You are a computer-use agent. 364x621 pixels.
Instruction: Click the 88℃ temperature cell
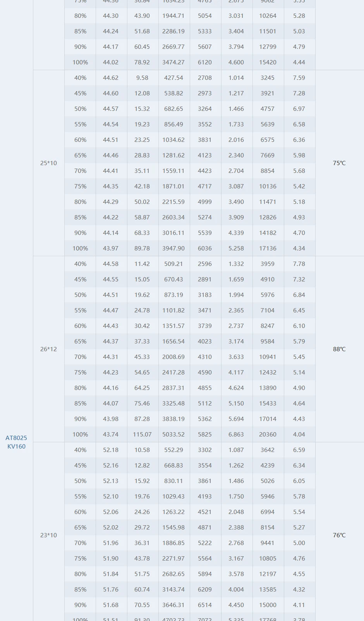[x=339, y=349]
